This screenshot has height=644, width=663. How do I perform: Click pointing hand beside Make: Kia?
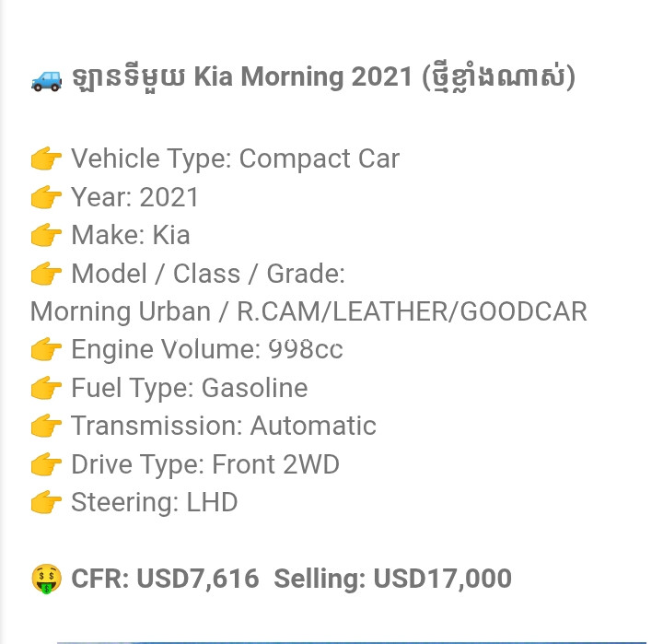coord(47,235)
